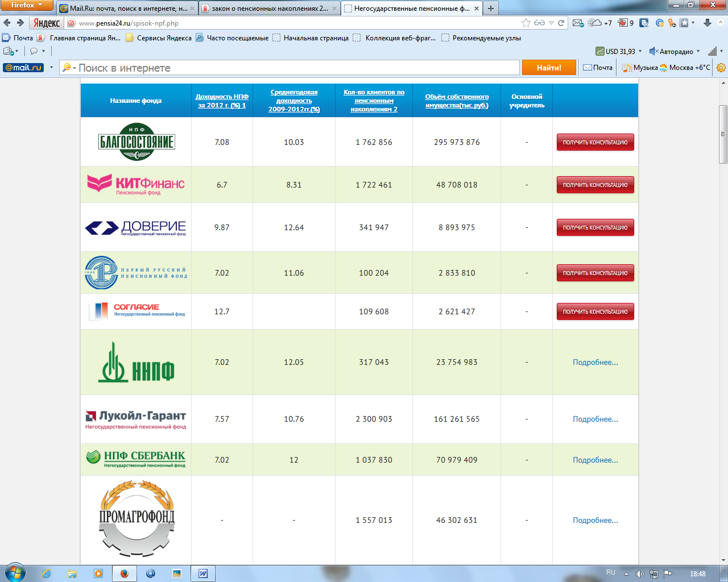Open the Odnoklassniki toolbar icon
The width and height of the screenshot is (728, 582).
pos(672,23)
